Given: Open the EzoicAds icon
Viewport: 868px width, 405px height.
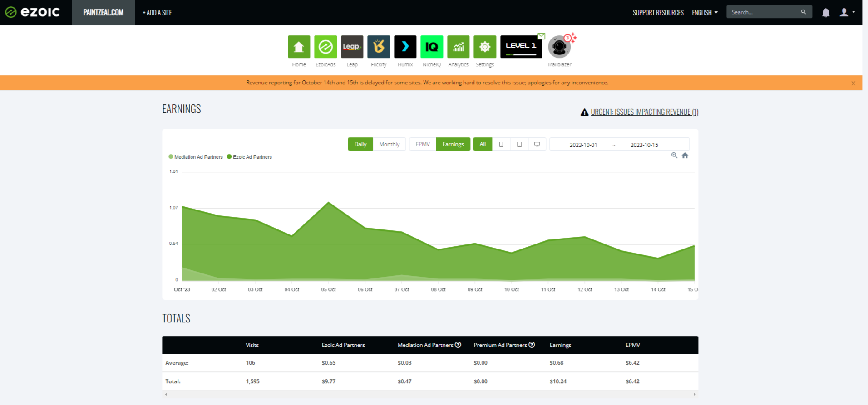Looking at the screenshot, I should click(x=325, y=47).
